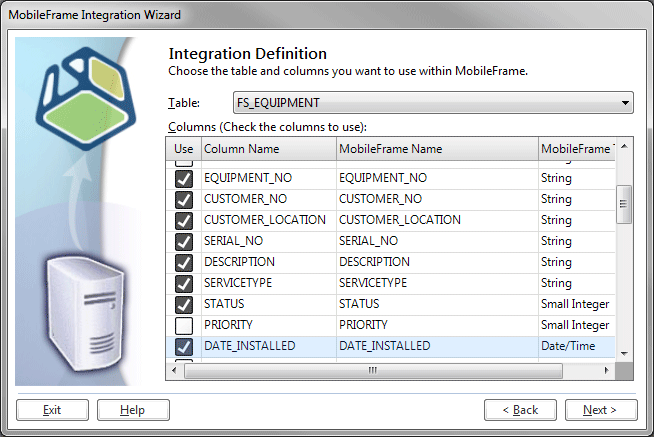Image resolution: width=654 pixels, height=437 pixels.
Task: Click the DATE_INSTALLED Column Name cell
Action: [x=269, y=346]
